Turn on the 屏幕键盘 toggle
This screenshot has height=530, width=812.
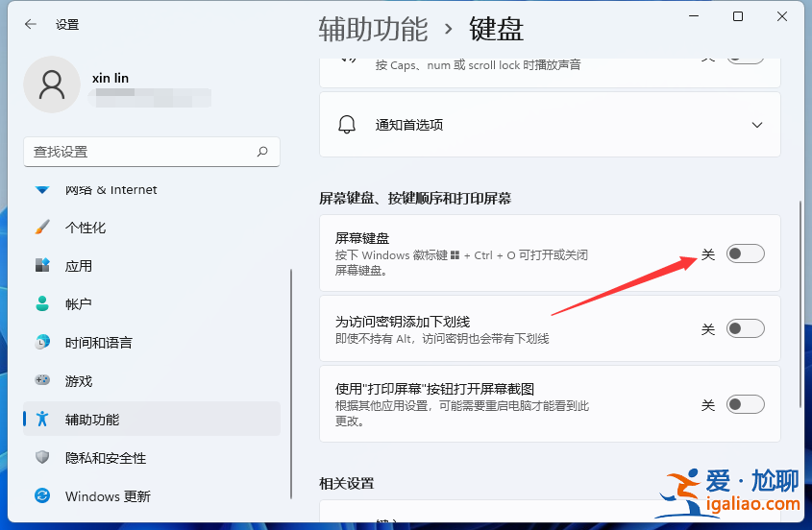(745, 253)
